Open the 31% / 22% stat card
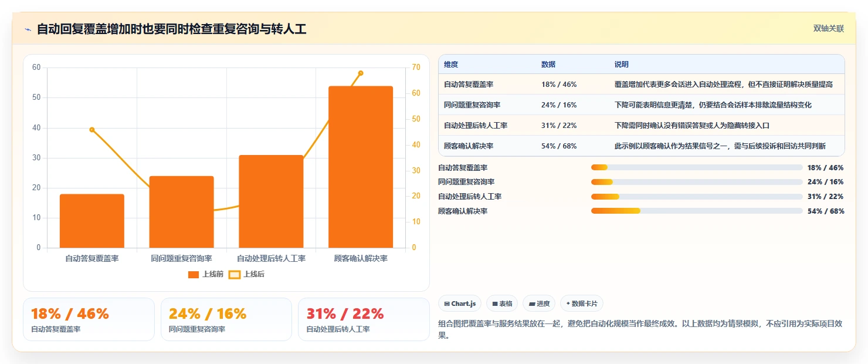 click(x=364, y=319)
